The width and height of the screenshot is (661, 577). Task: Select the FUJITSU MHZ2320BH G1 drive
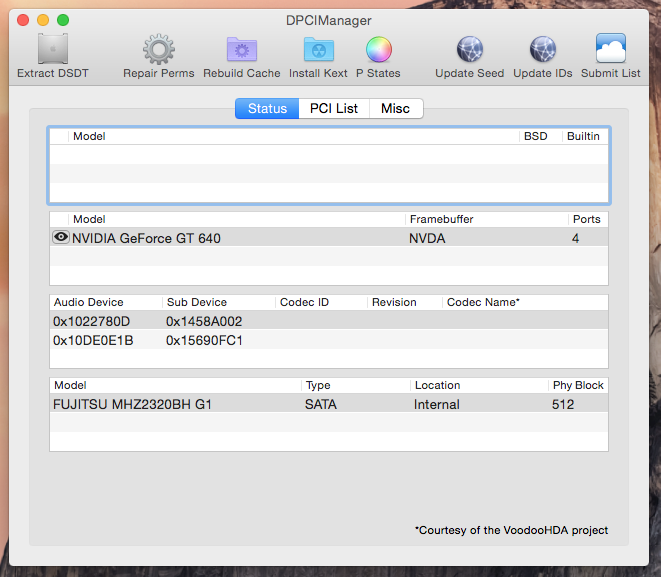click(x=132, y=405)
